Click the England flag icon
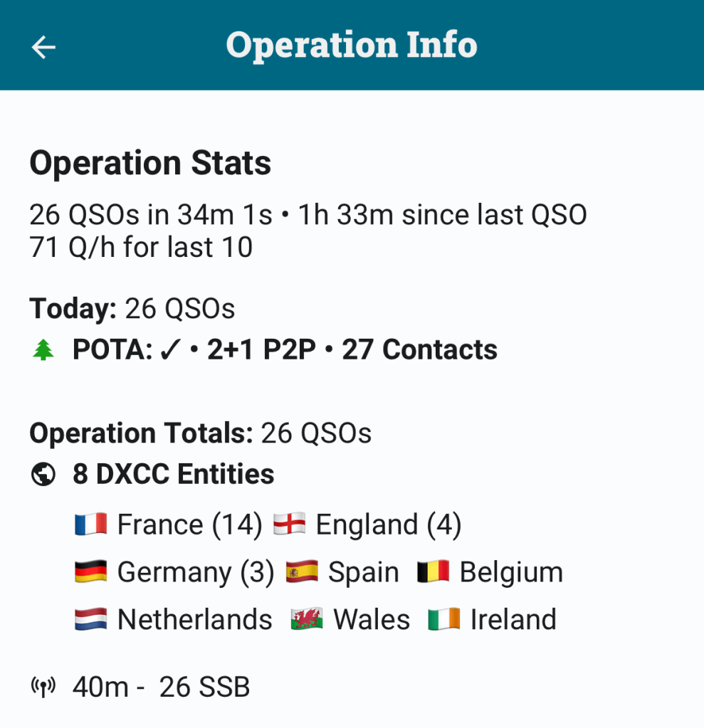Image resolution: width=704 pixels, height=728 pixels. [x=289, y=525]
